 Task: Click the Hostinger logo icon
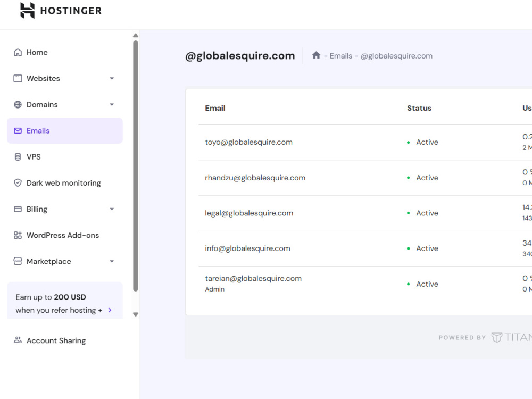coord(27,10)
